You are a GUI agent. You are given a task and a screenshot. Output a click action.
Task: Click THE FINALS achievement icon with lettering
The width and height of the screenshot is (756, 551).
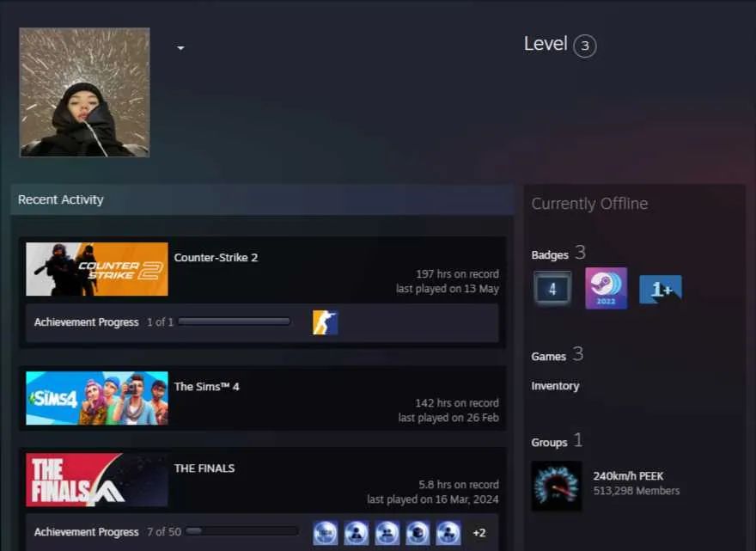(326, 533)
